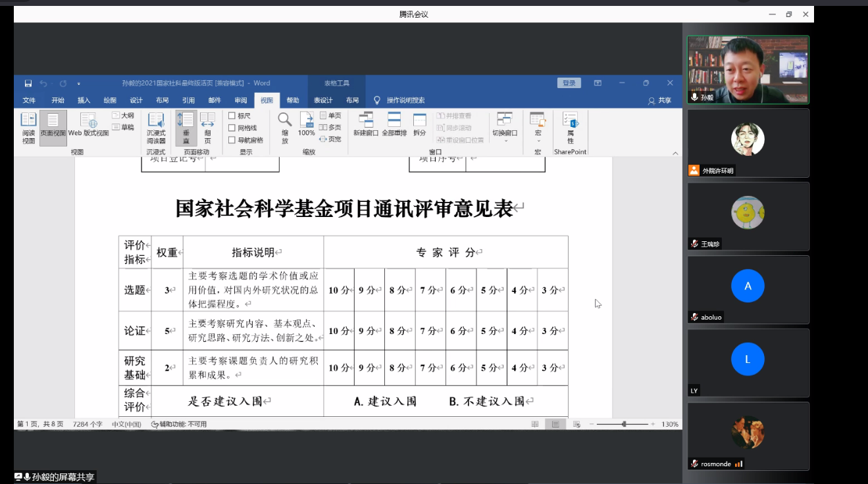868x484 pixels.
Task: Open SharePoint 属性 properties
Action: click(570, 128)
